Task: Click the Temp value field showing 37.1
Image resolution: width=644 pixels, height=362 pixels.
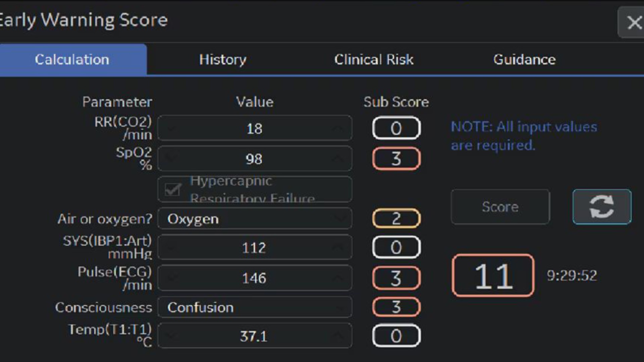Action: point(254,336)
